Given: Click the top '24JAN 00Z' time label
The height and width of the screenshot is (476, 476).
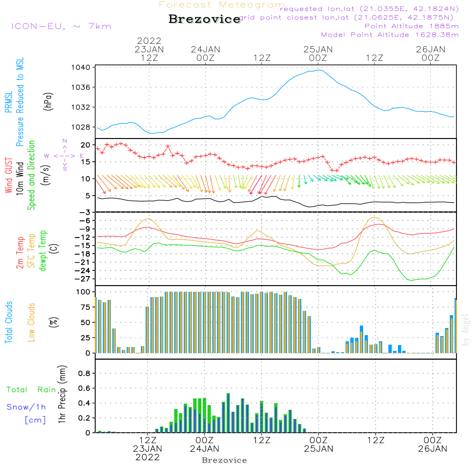Looking at the screenshot, I should [x=206, y=53].
